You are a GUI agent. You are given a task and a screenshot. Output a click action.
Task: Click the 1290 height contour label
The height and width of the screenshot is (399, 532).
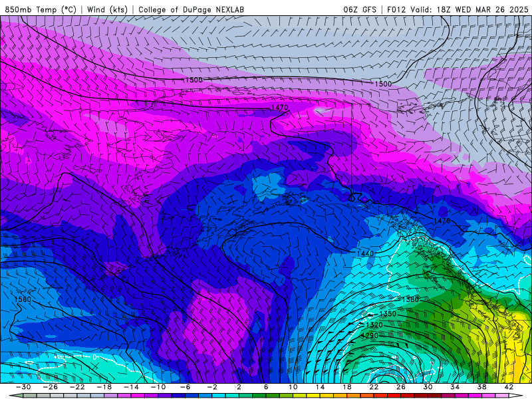[x=370, y=336]
